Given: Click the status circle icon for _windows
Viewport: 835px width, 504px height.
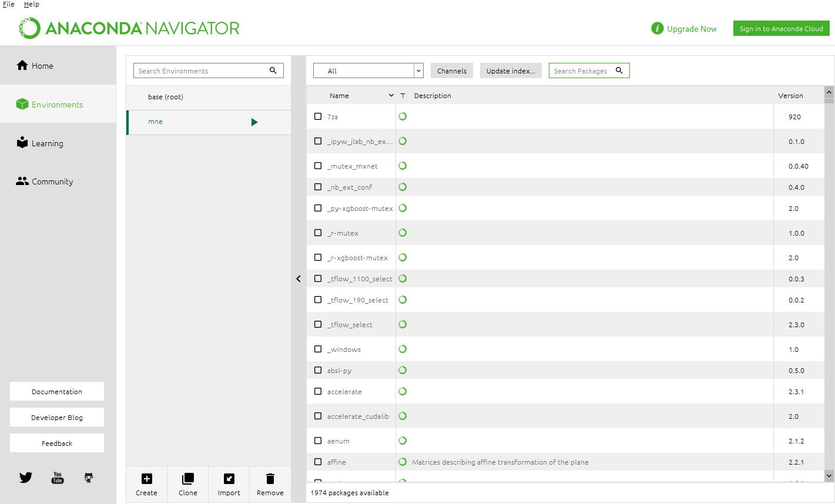Looking at the screenshot, I should pyautogui.click(x=403, y=349).
